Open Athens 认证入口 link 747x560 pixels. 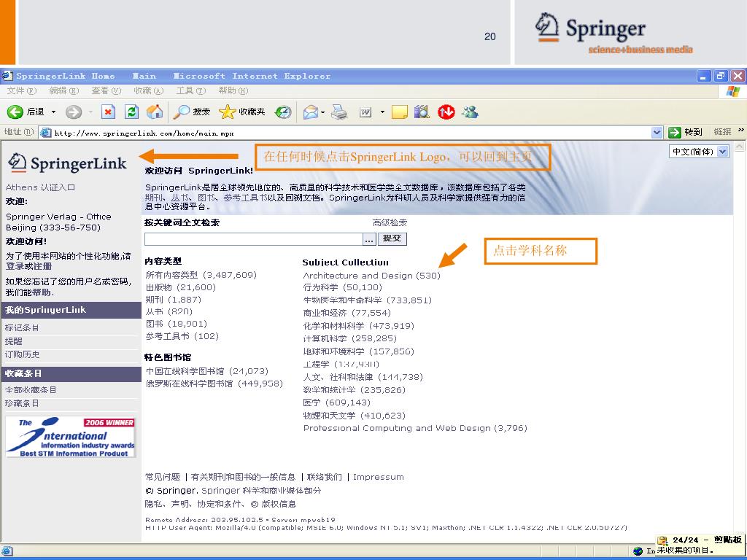41,187
